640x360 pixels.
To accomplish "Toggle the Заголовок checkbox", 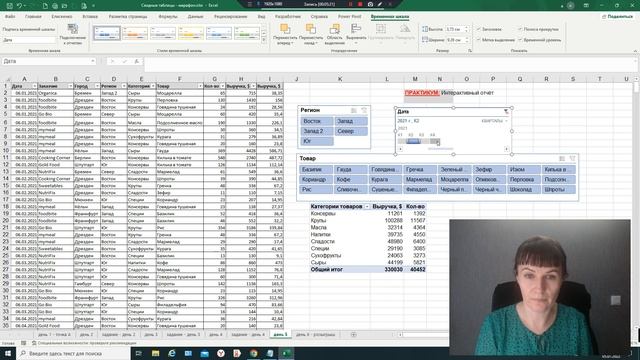I will pyautogui.click(x=479, y=29).
